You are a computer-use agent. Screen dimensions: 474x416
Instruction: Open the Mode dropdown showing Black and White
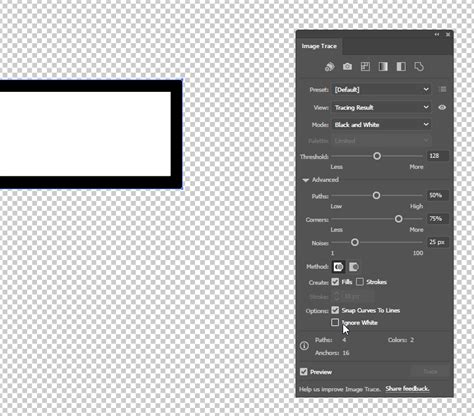tap(381, 125)
